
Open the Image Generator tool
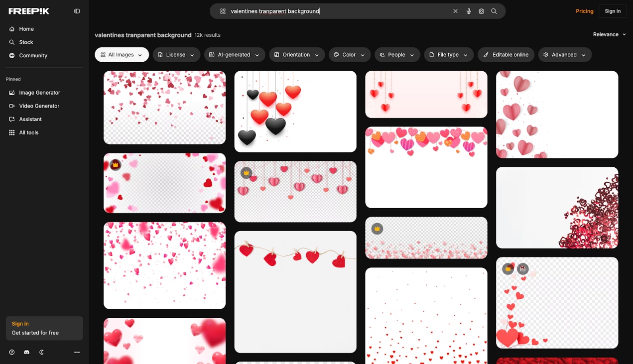pyautogui.click(x=40, y=93)
